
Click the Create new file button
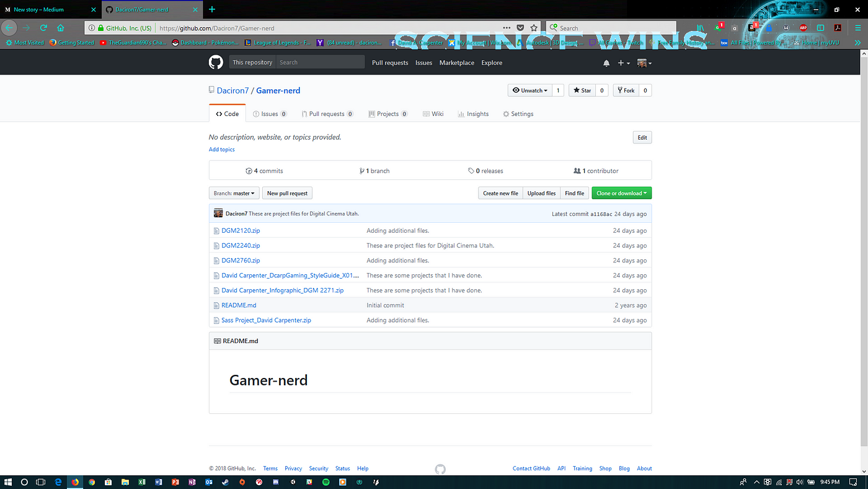click(500, 193)
